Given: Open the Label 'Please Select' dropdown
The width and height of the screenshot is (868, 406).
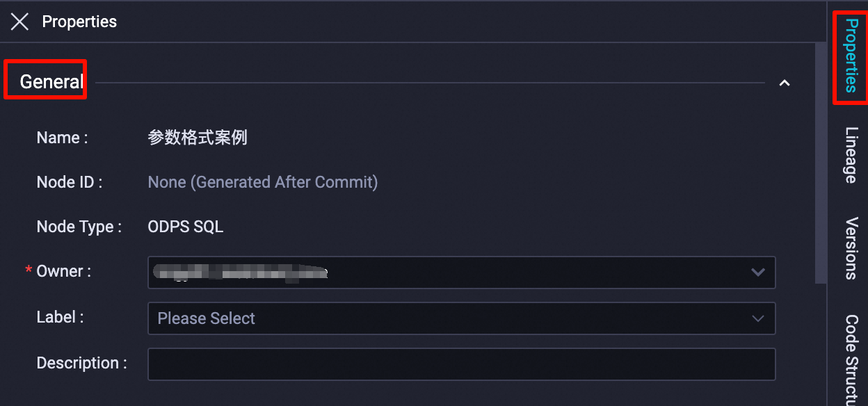Looking at the screenshot, I should pos(461,318).
